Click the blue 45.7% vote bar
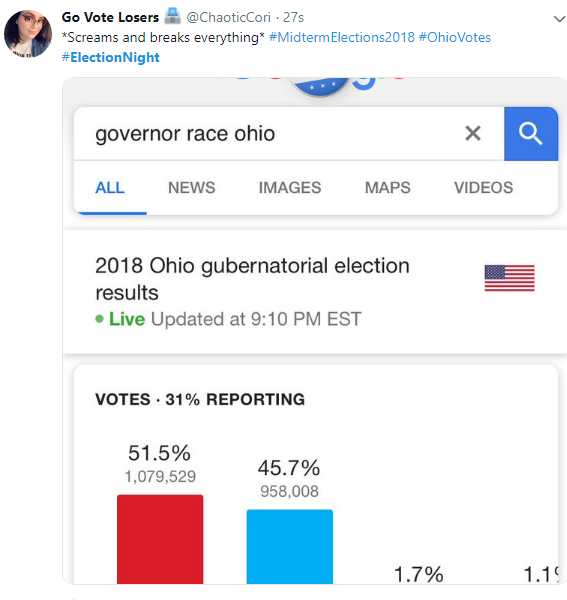567x600 pixels. (x=290, y=546)
